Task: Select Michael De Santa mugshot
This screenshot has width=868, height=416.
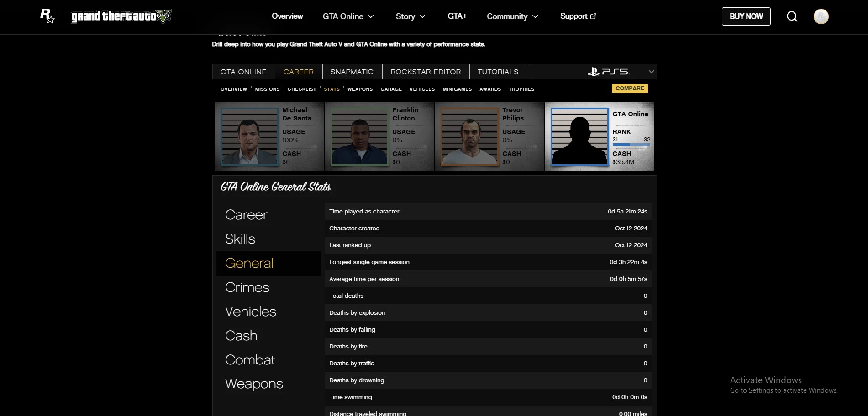Action: click(x=249, y=136)
